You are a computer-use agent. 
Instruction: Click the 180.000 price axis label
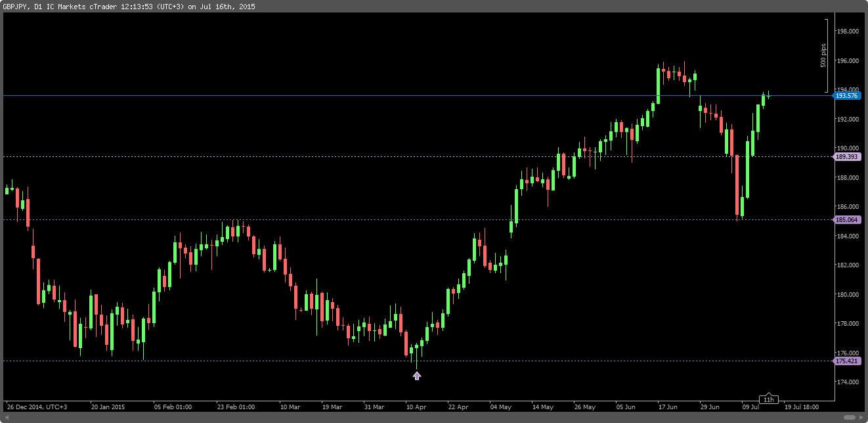(x=847, y=294)
